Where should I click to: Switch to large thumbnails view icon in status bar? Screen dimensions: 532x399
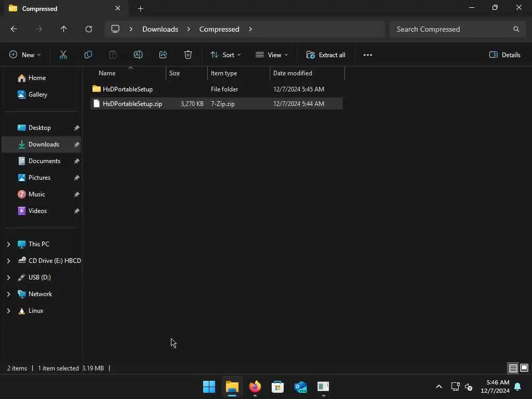click(x=524, y=368)
